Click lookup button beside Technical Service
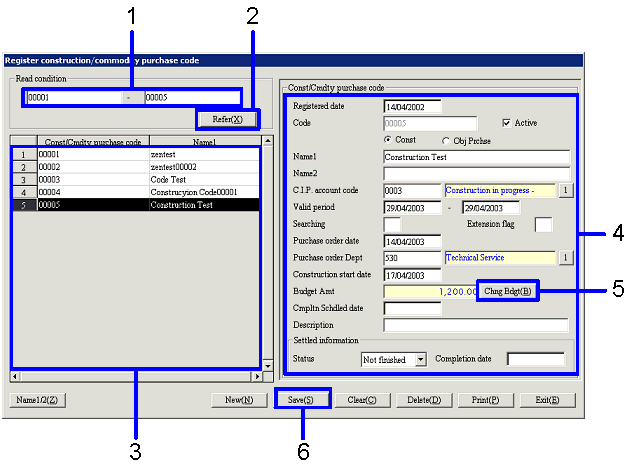 pyautogui.click(x=564, y=258)
